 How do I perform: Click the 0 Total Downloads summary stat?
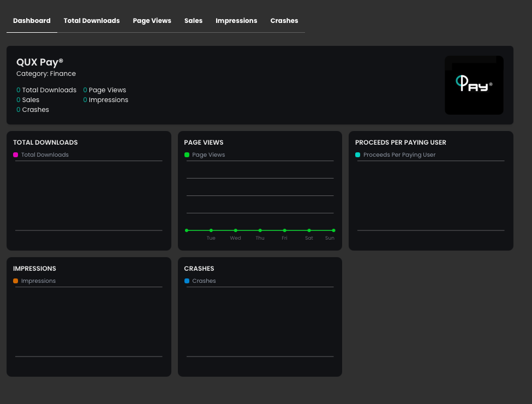coord(46,90)
